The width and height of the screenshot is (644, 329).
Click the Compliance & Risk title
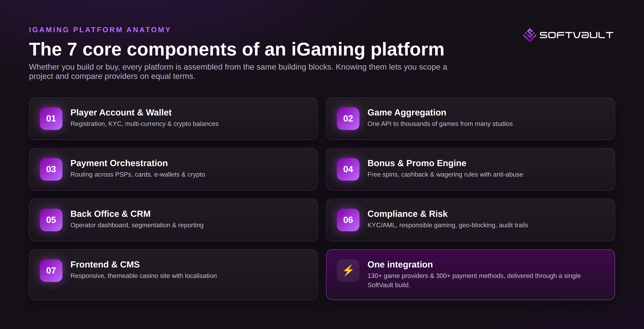click(x=407, y=214)
